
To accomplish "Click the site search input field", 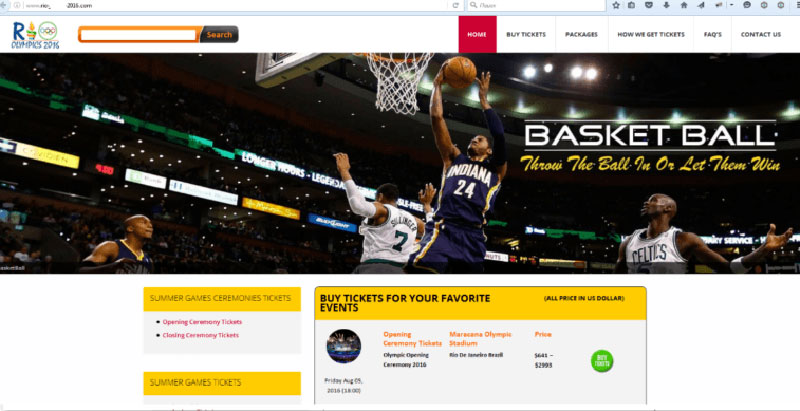I will tap(138, 35).
